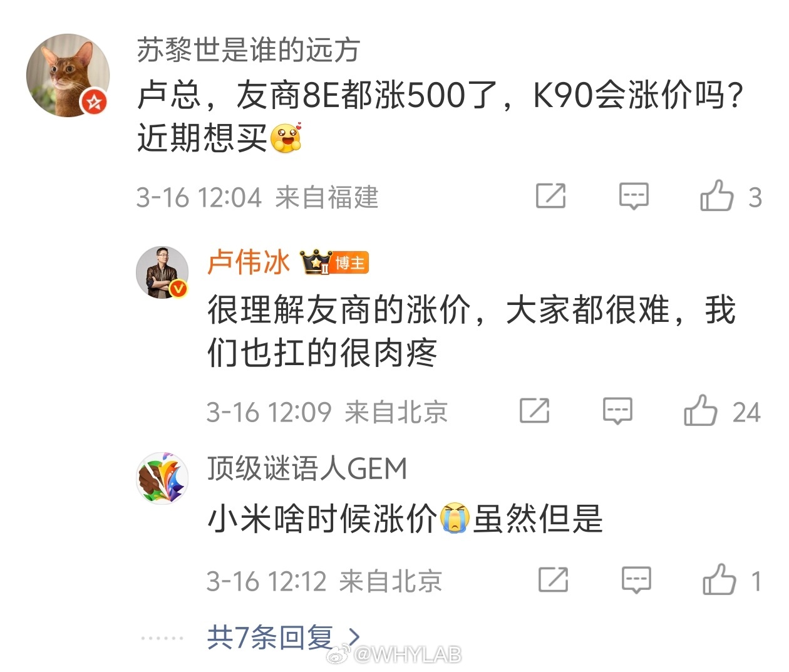Like the reply from 顶级谜语人GEM
789x672 pixels.
click(x=719, y=580)
